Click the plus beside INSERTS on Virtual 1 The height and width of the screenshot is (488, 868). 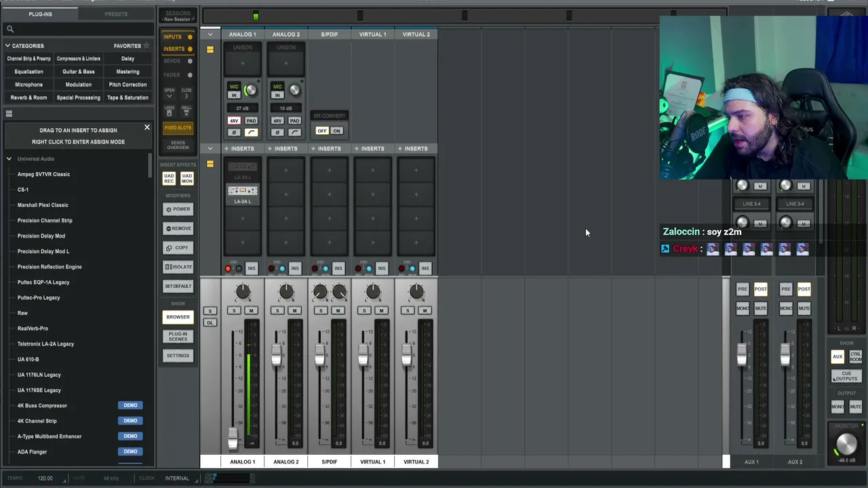[356, 148]
